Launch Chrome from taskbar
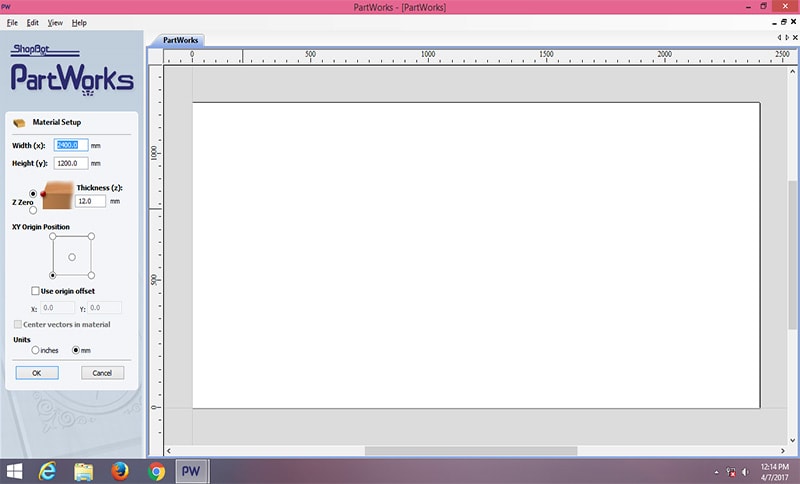Screen dimensions: 800x484 tap(156, 472)
